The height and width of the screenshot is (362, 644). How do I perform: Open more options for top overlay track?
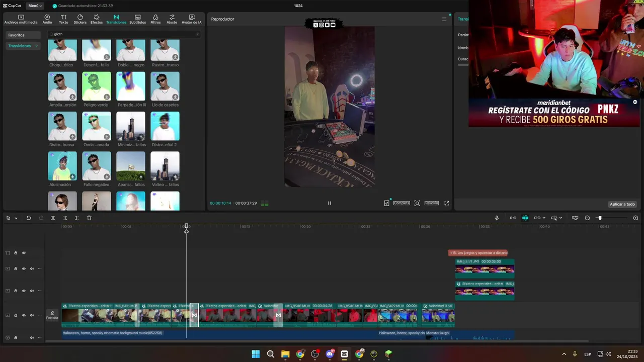point(40,268)
